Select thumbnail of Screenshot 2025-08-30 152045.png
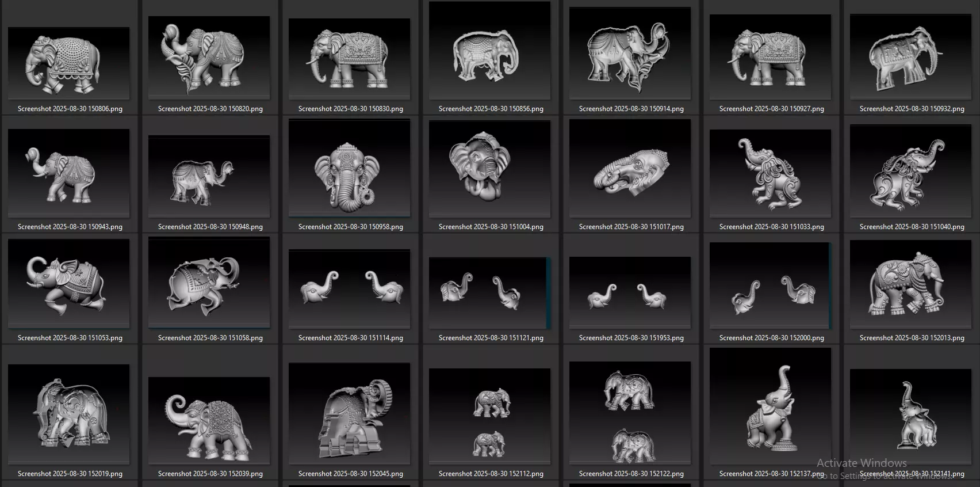The height and width of the screenshot is (487, 980). point(350,413)
